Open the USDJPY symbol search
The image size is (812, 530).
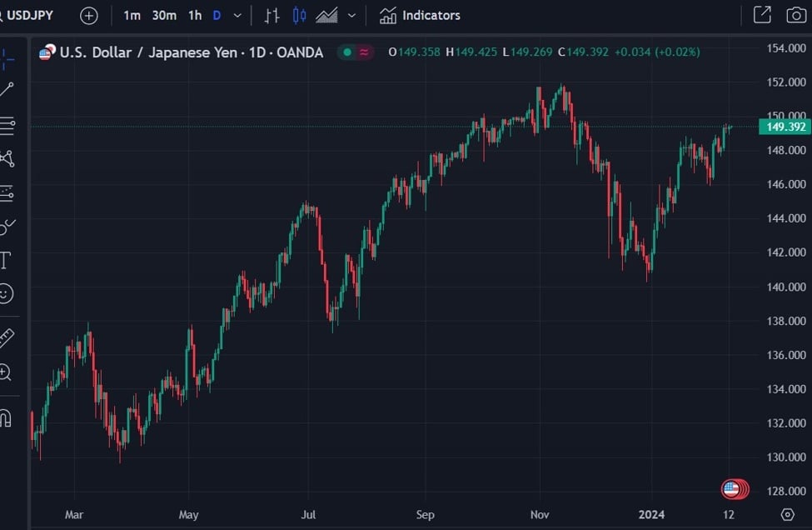[30, 15]
